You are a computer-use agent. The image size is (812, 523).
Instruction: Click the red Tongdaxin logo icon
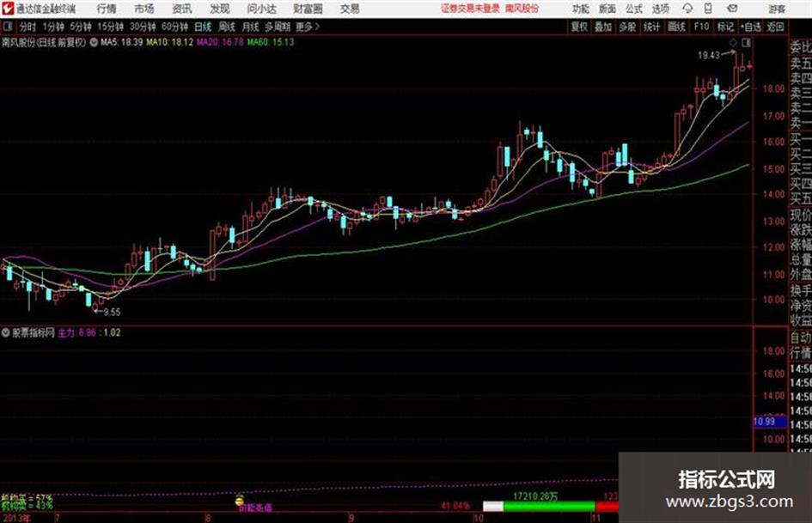point(7,9)
